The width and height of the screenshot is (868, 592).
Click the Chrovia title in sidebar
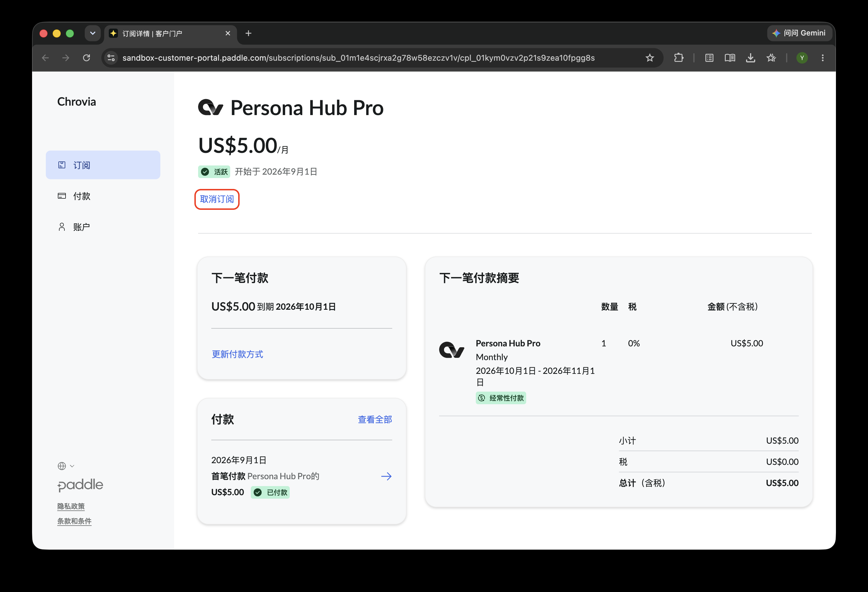point(76,102)
